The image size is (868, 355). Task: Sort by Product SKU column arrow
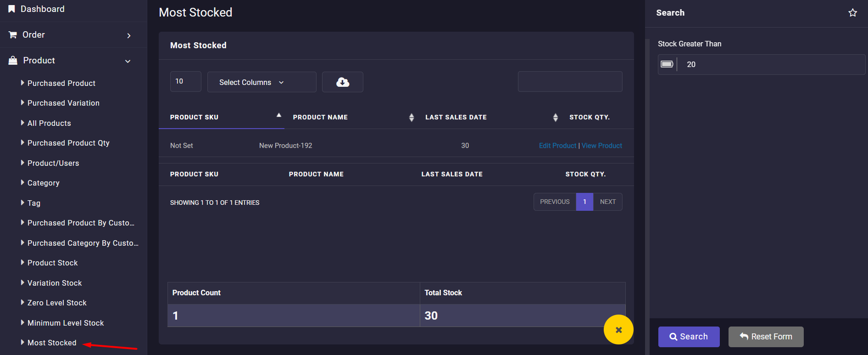coord(278,115)
